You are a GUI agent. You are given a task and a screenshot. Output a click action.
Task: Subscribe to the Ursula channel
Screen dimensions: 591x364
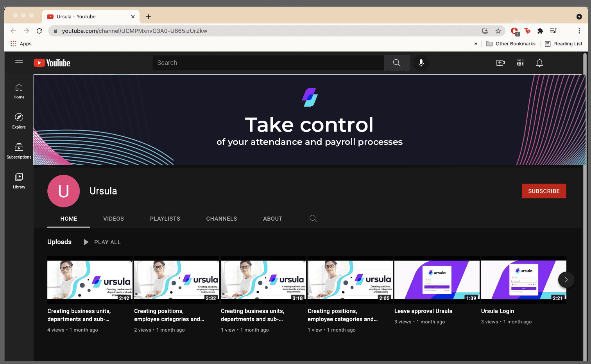pyautogui.click(x=544, y=191)
